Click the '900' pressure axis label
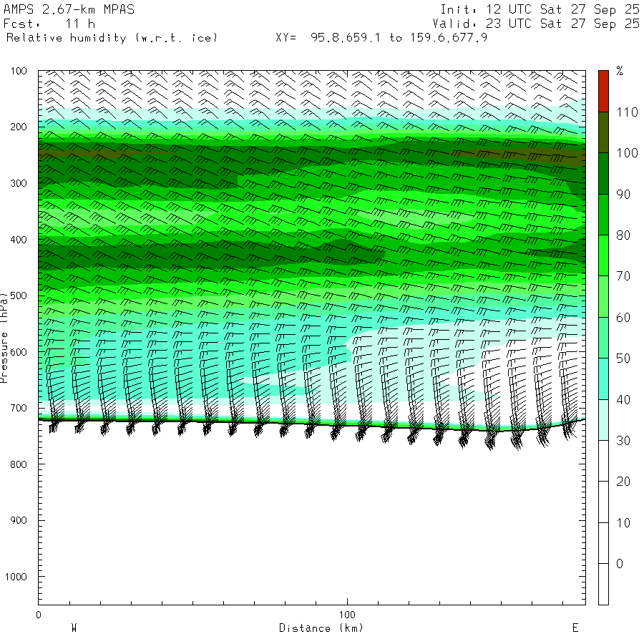The width and height of the screenshot is (644, 644). [19, 520]
